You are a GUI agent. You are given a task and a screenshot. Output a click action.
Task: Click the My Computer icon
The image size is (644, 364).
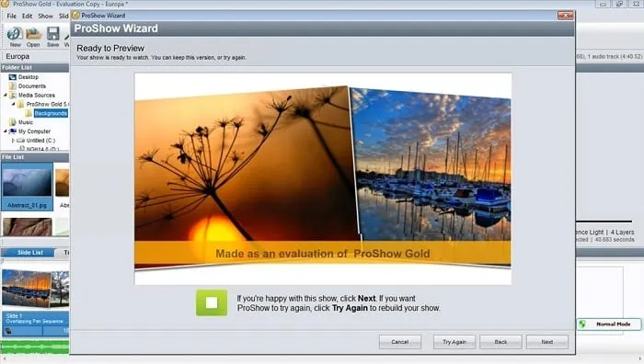coord(13,131)
